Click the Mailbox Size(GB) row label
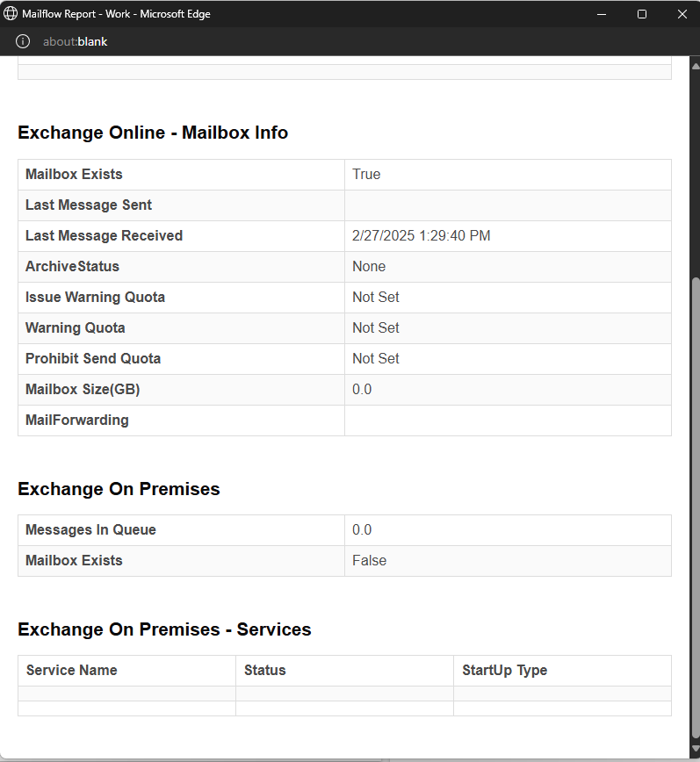This screenshot has width=700, height=762. [x=83, y=389]
